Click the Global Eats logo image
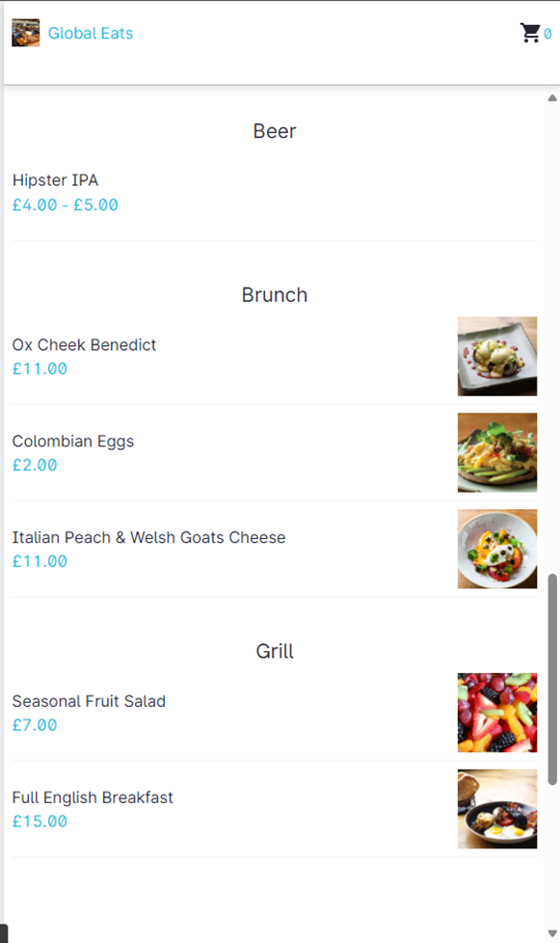The height and width of the screenshot is (943, 560). (x=25, y=32)
